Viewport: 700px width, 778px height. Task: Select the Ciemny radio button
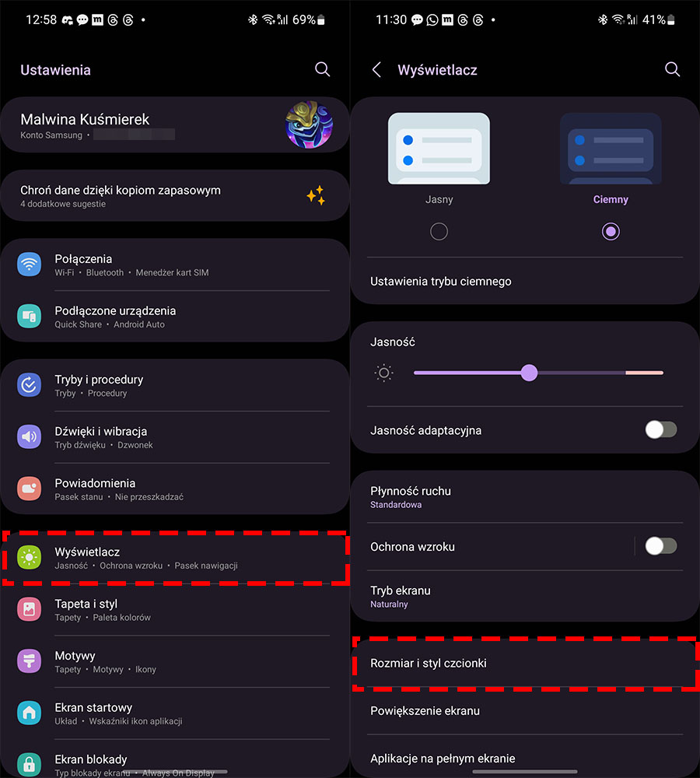click(x=611, y=231)
